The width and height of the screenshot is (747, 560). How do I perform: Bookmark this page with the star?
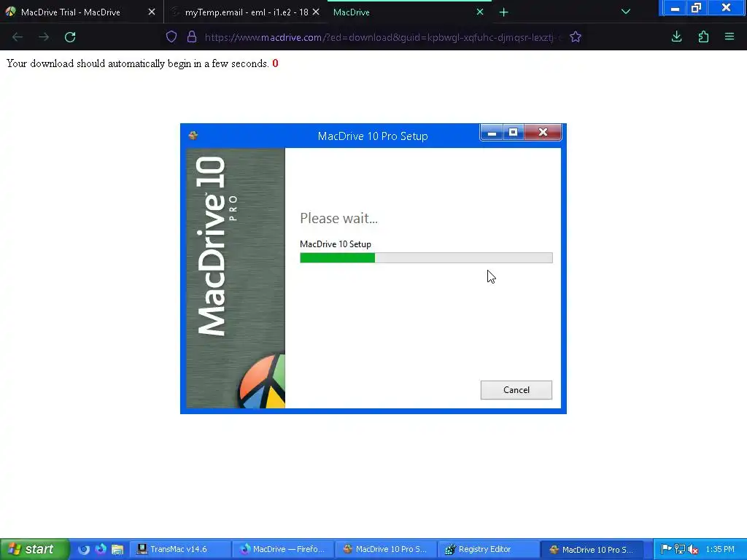576,37
